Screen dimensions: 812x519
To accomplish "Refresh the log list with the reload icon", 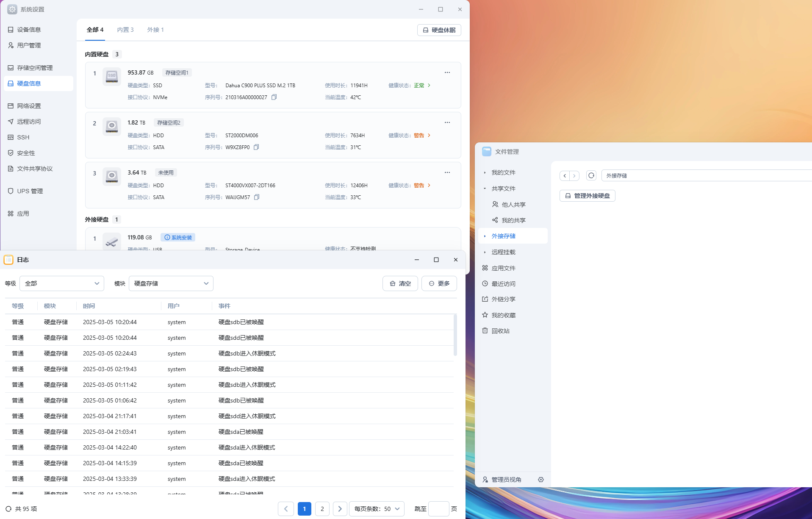I will click(x=8, y=509).
